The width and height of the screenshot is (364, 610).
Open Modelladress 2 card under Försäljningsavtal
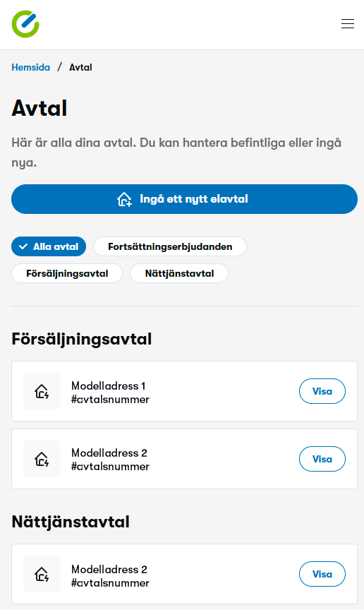pyautogui.click(x=184, y=459)
